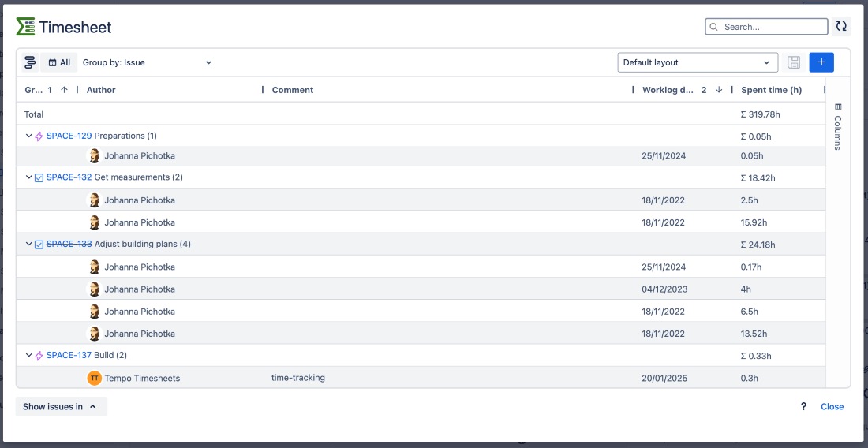Open the SPACE-129 issue link
Viewport: 868px width, 448px height.
69,136
